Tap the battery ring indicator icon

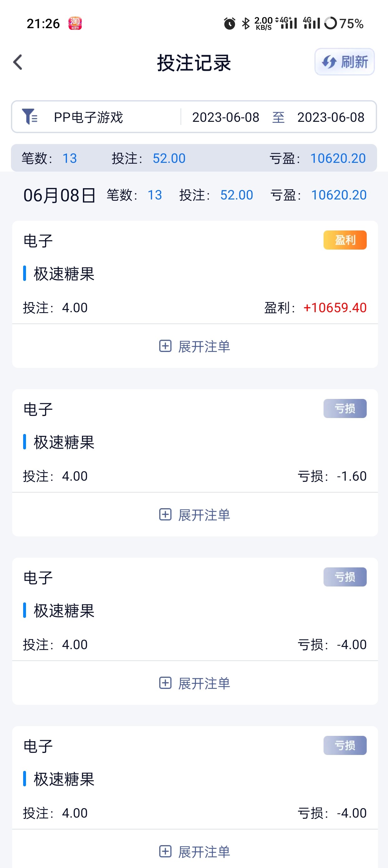330,23
